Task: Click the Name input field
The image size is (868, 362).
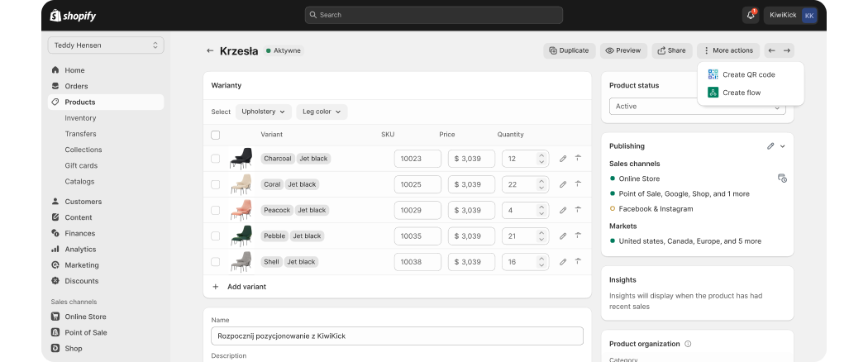Action: pyautogui.click(x=397, y=336)
